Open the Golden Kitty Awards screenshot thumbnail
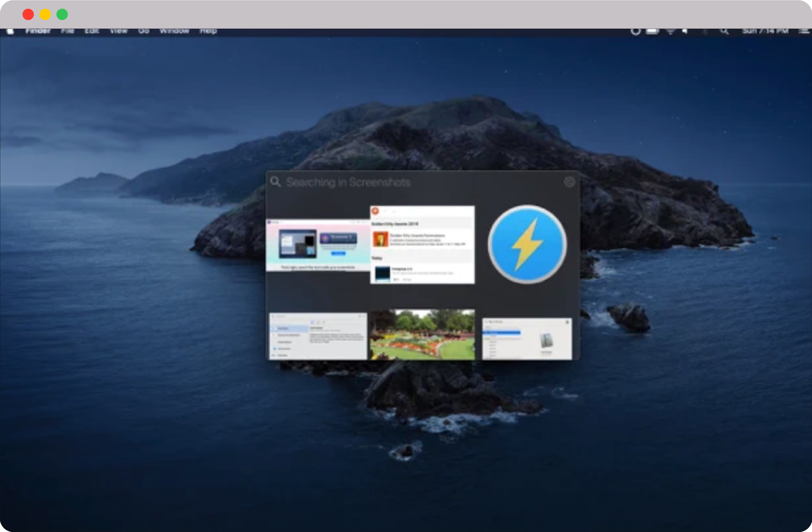The height and width of the screenshot is (532, 812). pyautogui.click(x=422, y=245)
